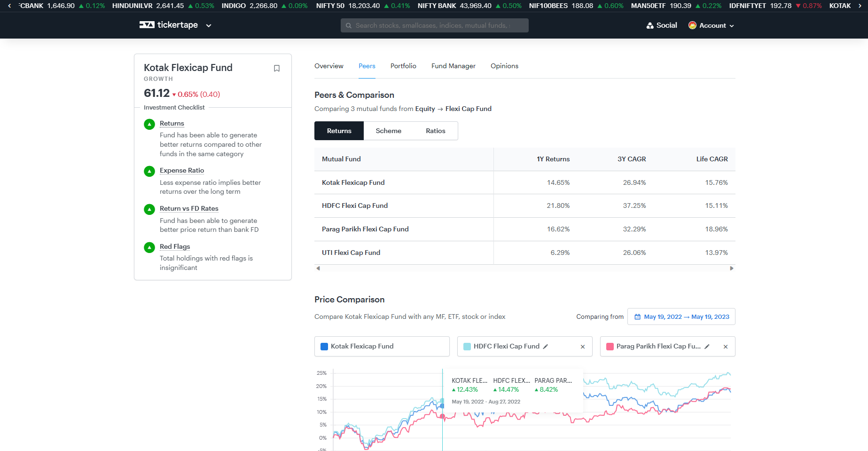
Task: Open the Fund Manager tab
Action: tap(454, 66)
